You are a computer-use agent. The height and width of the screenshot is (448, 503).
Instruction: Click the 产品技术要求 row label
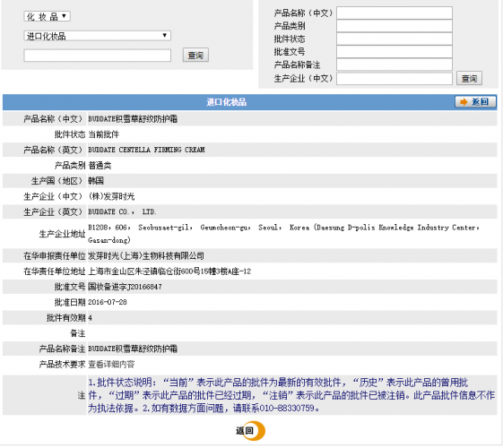62,365
